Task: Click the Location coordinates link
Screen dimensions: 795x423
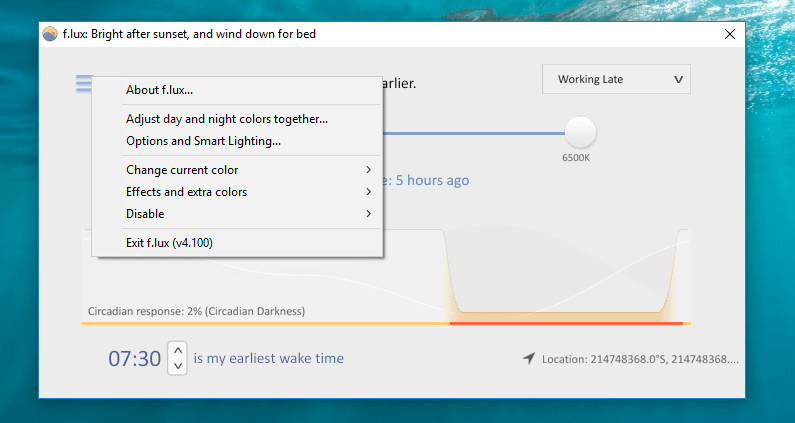Action: pos(640,359)
